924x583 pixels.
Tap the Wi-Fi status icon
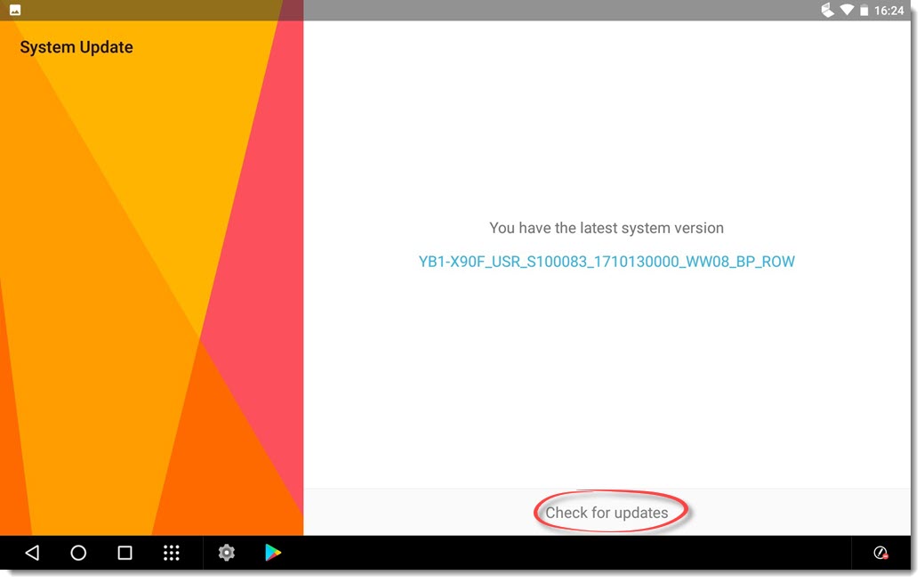(x=847, y=11)
